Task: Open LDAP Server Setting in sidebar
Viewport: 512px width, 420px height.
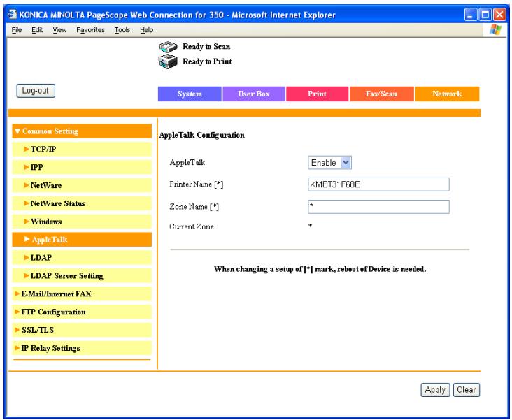Action: 82,276
